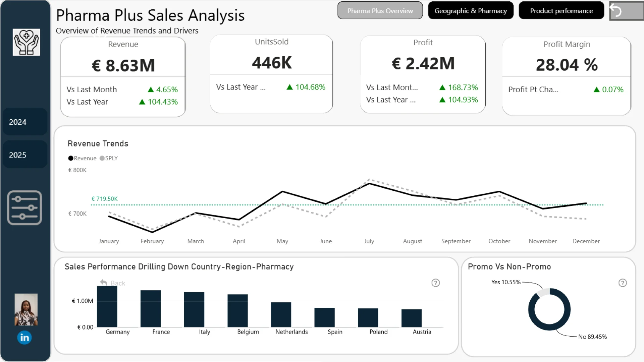Click the undo reset arrow icon

[616, 11]
